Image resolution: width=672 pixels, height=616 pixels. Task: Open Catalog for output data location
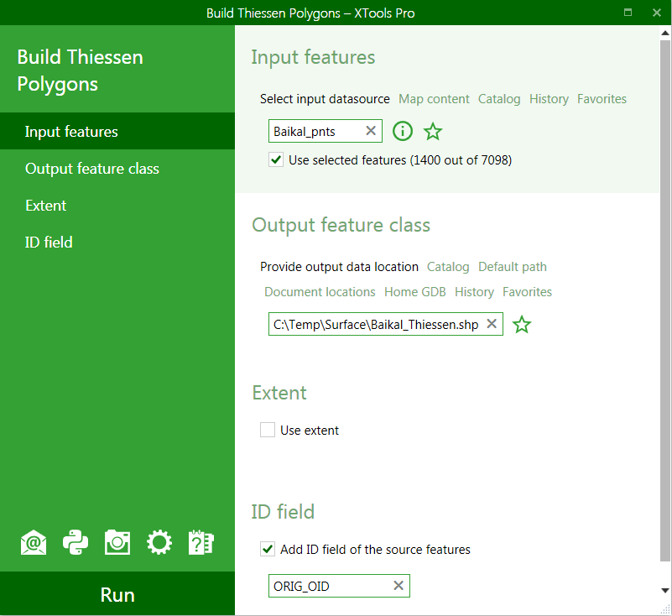click(448, 267)
